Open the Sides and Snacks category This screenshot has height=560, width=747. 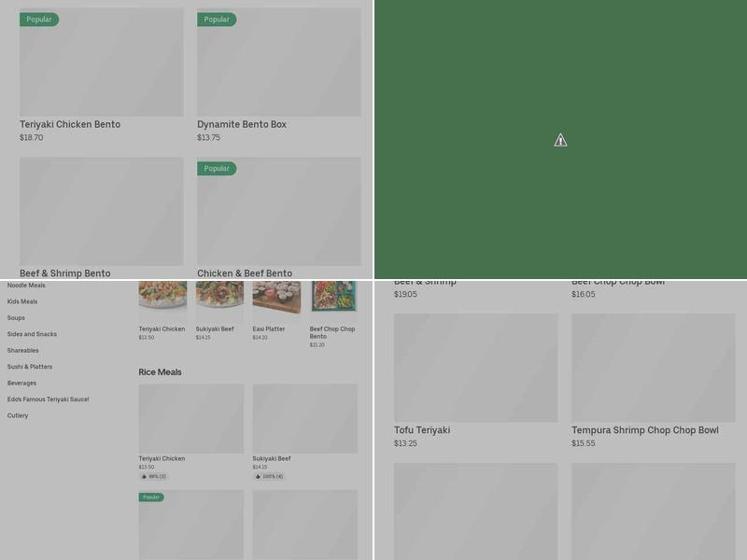[x=32, y=334]
